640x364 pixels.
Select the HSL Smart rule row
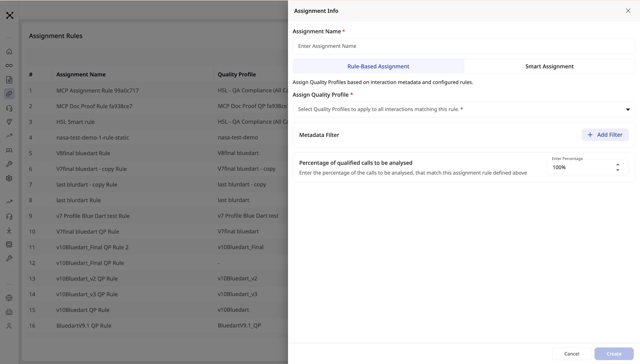(x=157, y=122)
